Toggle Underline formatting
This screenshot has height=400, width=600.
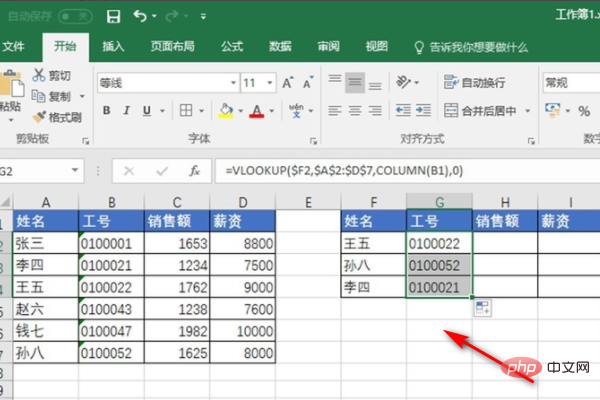click(x=147, y=111)
